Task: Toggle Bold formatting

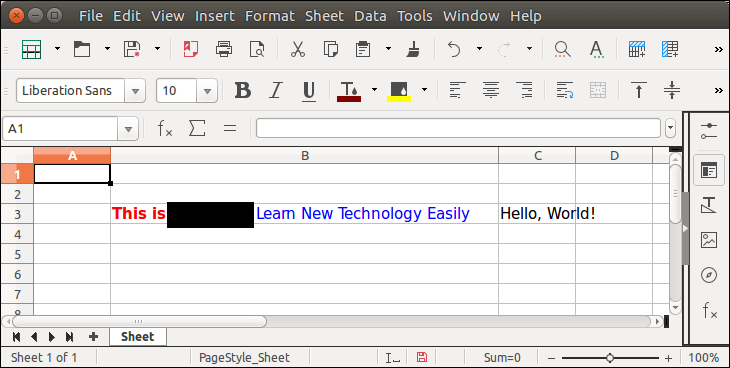Action: 243,90
